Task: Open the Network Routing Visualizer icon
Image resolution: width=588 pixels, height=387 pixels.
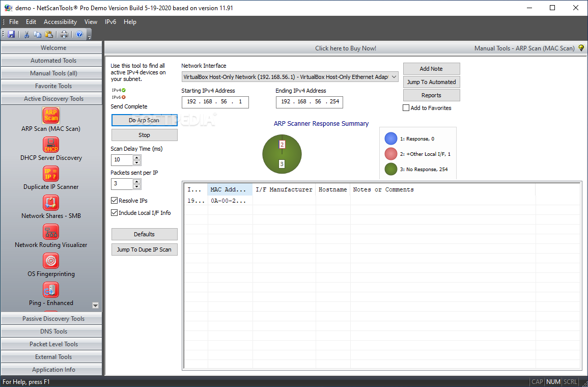Action: [x=50, y=232]
